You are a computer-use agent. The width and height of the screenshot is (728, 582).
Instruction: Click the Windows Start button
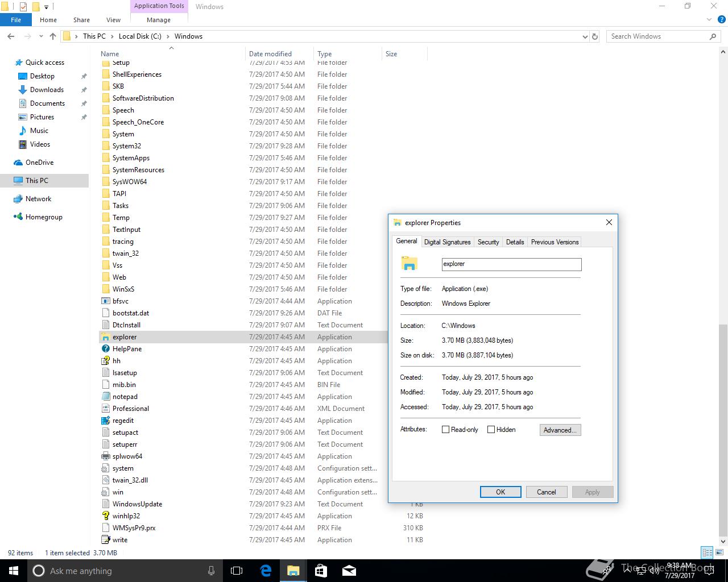pyautogui.click(x=14, y=571)
